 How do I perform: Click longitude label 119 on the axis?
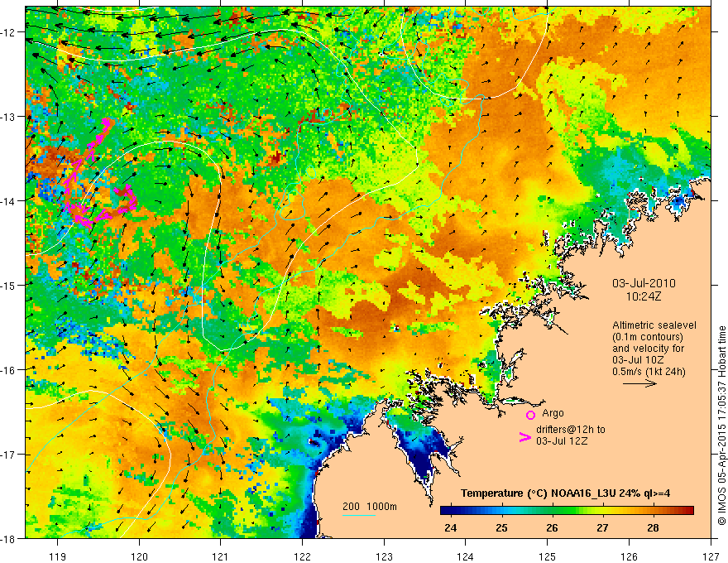click(58, 556)
